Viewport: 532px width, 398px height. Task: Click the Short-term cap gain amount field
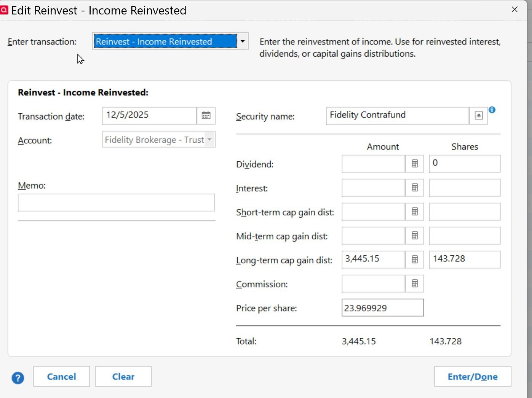[x=373, y=212]
